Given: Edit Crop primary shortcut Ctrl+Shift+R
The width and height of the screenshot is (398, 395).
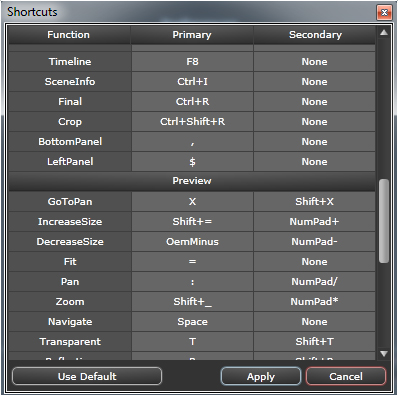Looking at the screenshot, I should tap(192, 122).
